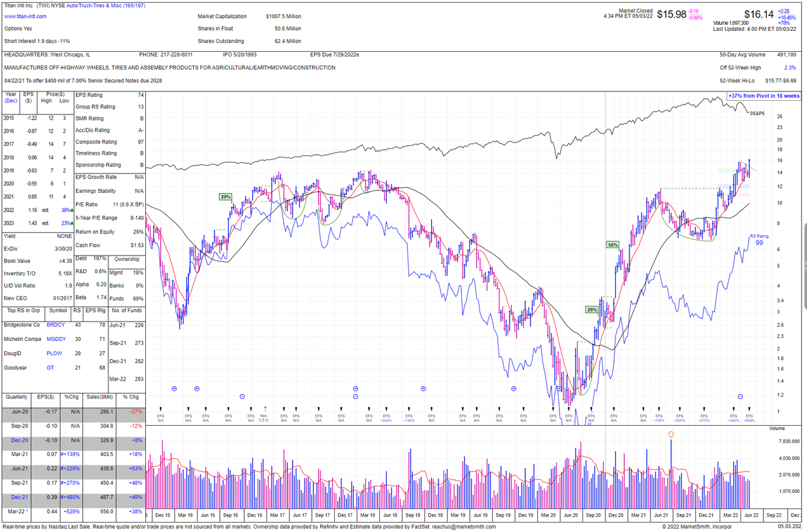Image resolution: width=807 pixels, height=532 pixels.
Task: Select the EPS Rating 74 row
Action: click(x=109, y=96)
